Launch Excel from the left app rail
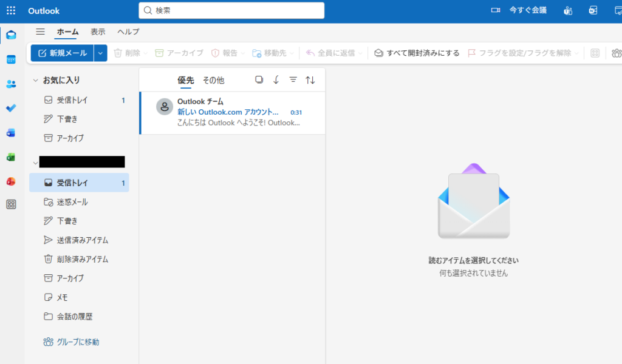The width and height of the screenshot is (622, 364). (11, 157)
